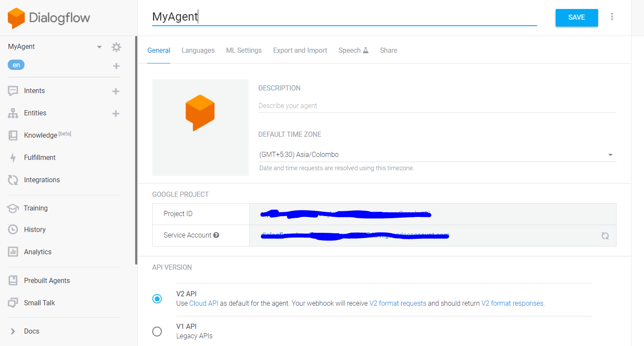Click the History clock icon
Viewport: 644px width, 346px height.
(x=13, y=230)
